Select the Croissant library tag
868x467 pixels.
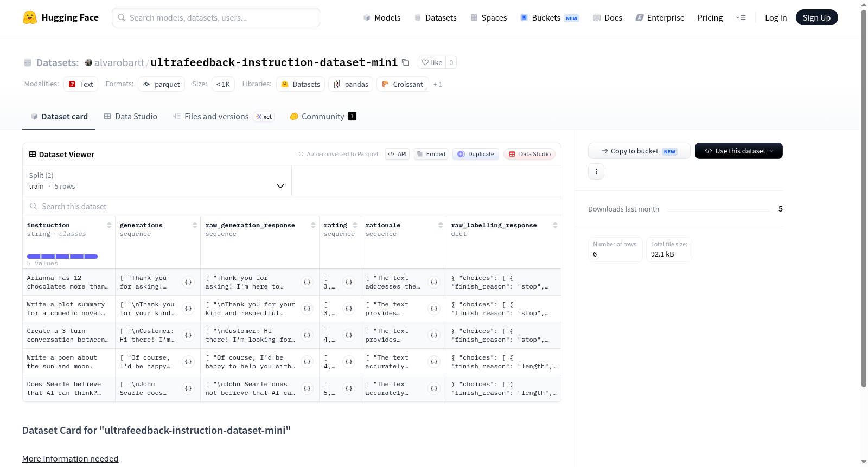click(403, 84)
